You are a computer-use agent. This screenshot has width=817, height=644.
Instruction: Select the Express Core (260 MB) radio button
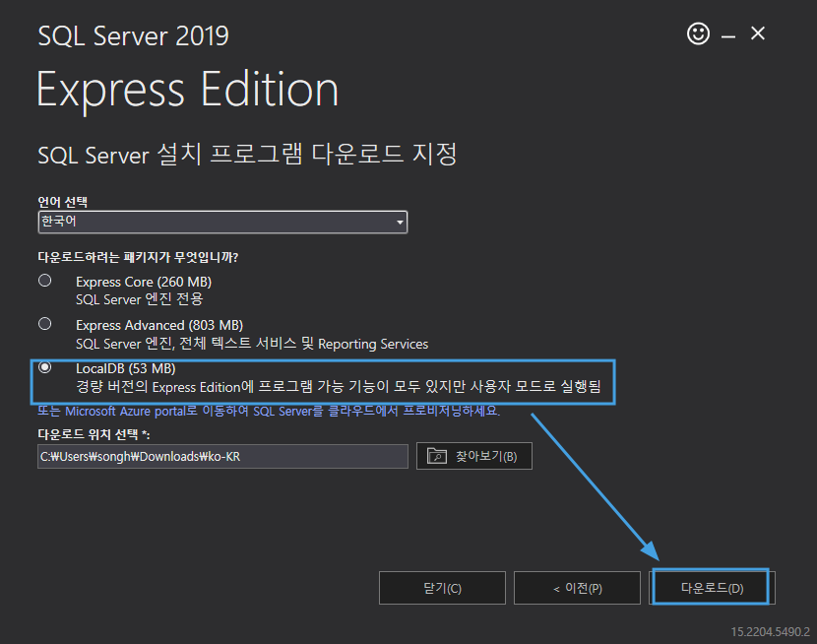click(x=45, y=281)
